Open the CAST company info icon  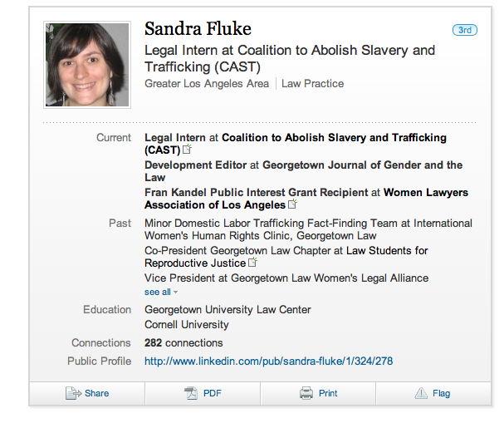[x=187, y=150]
